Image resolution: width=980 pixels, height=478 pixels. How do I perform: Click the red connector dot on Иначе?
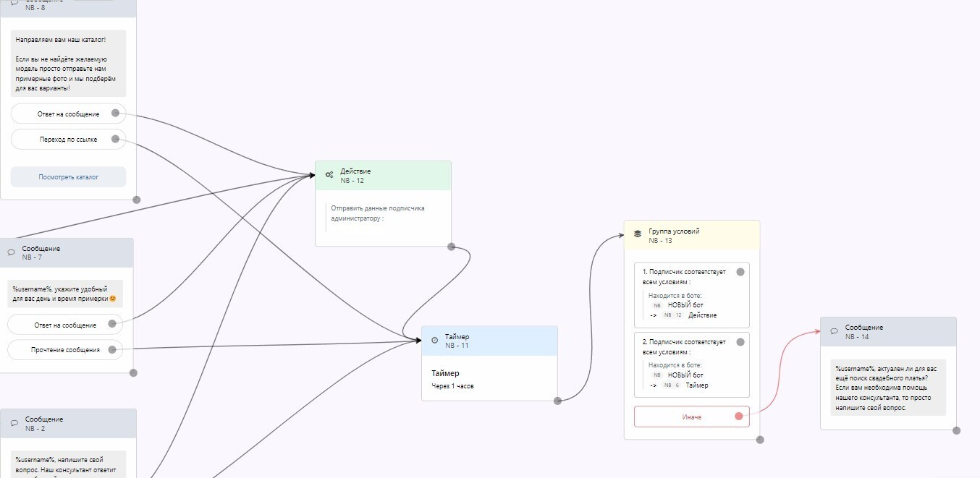[x=739, y=416]
